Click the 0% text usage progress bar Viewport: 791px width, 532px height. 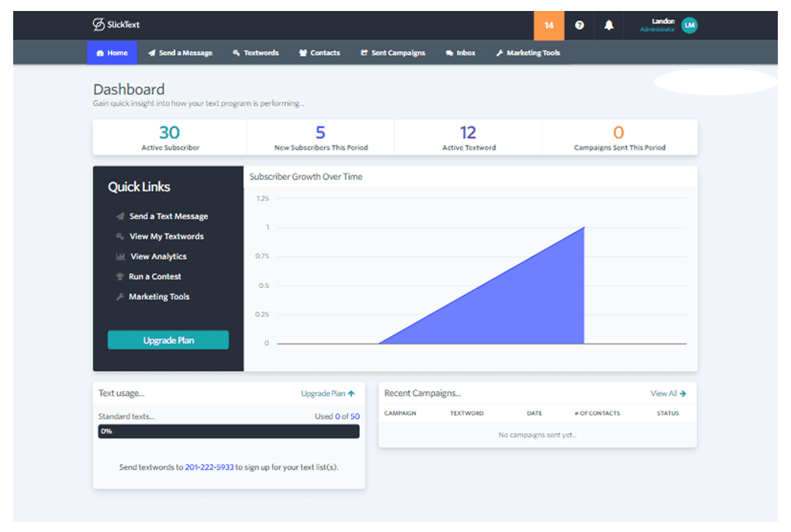point(229,431)
